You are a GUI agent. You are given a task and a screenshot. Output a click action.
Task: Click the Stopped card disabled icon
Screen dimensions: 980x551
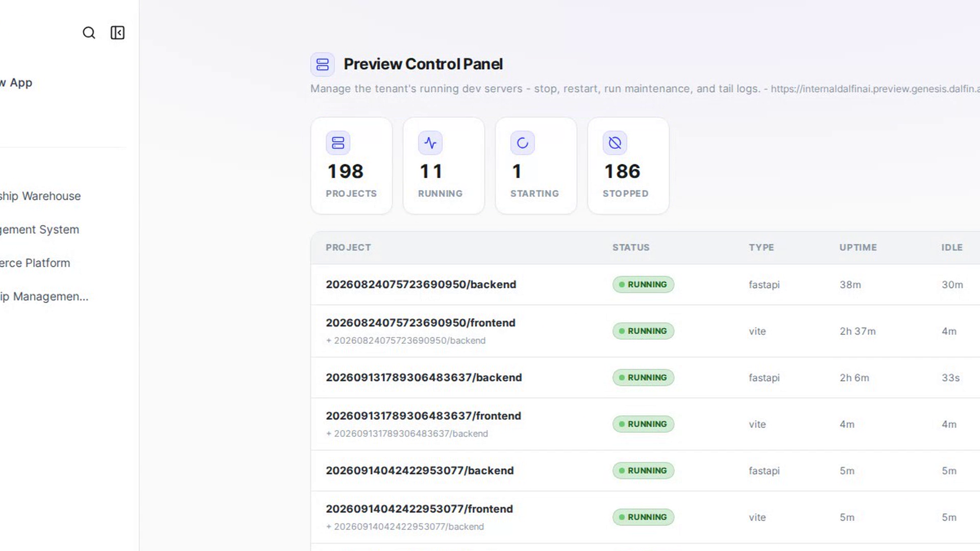point(615,143)
